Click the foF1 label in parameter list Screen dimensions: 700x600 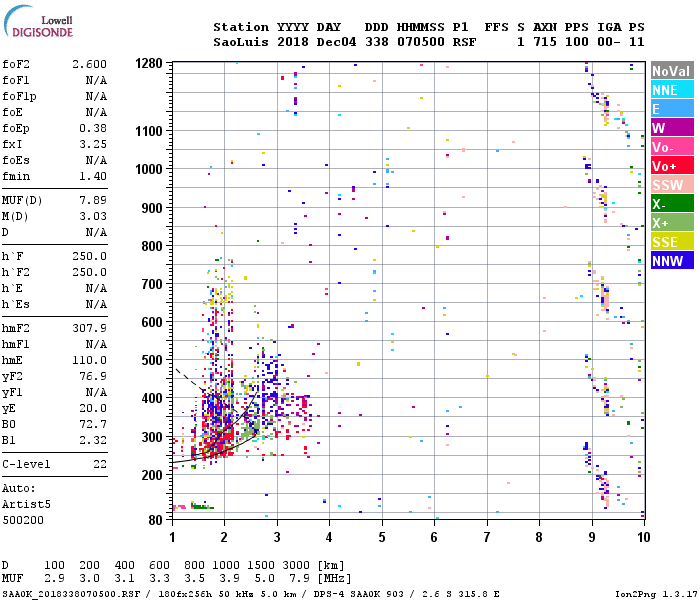click(16, 80)
